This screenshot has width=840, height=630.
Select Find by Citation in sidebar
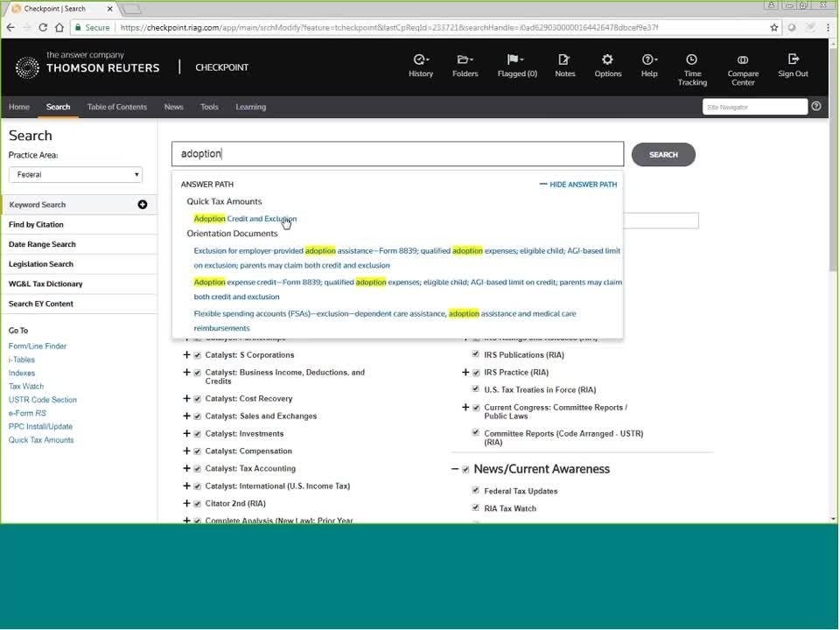[x=36, y=225]
